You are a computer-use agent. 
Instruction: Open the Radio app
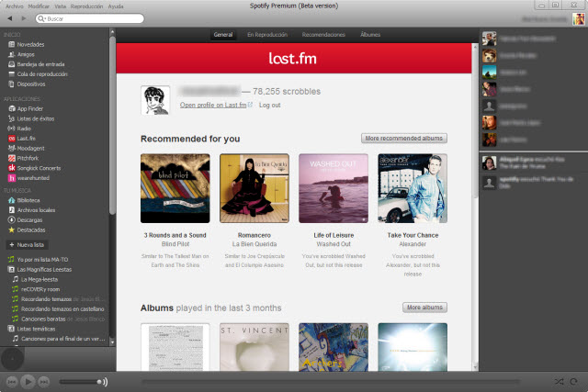pyautogui.click(x=24, y=129)
